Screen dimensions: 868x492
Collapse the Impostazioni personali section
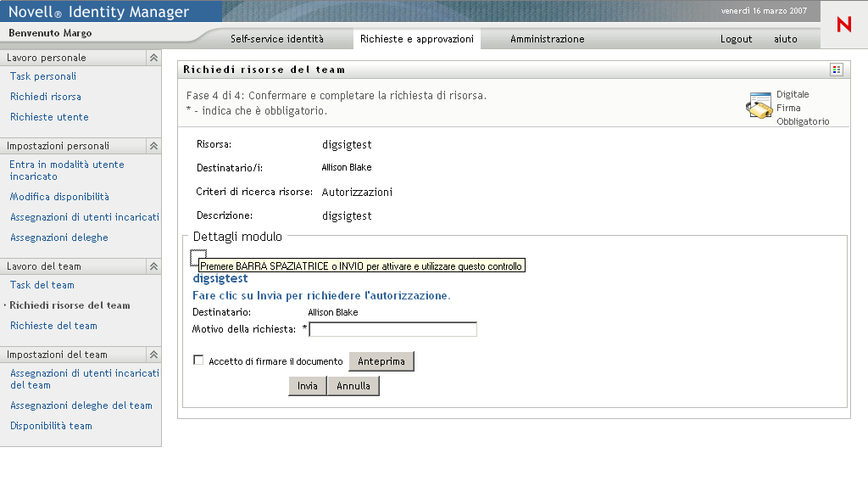(153, 146)
